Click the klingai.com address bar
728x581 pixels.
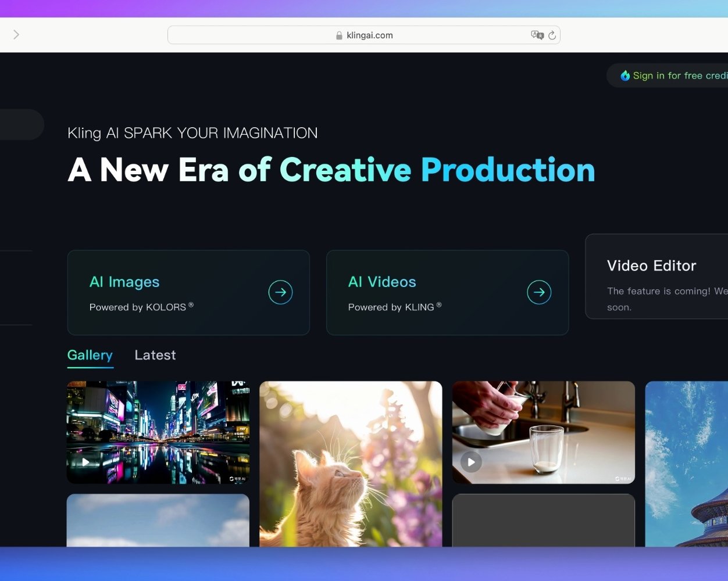363,35
